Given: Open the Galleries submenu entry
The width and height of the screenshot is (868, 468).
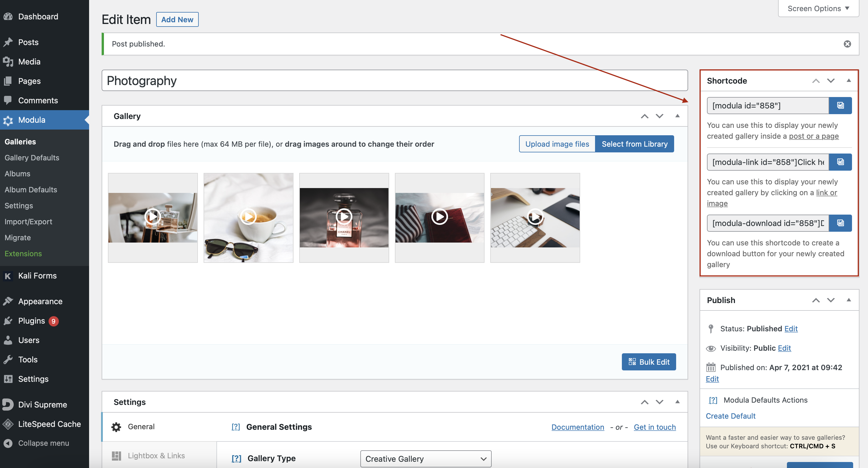Looking at the screenshot, I should [20, 142].
